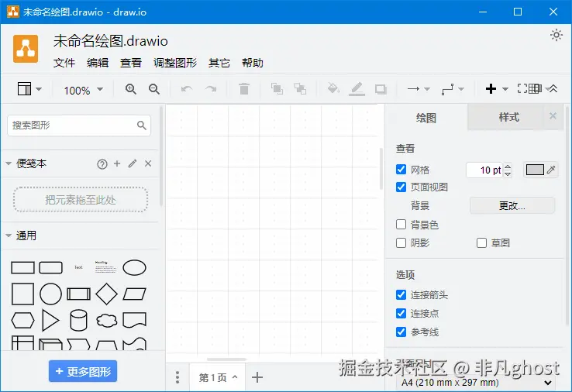Open scratchpad help question mark icon
Viewport: 572px width, 392px height.
tap(102, 164)
